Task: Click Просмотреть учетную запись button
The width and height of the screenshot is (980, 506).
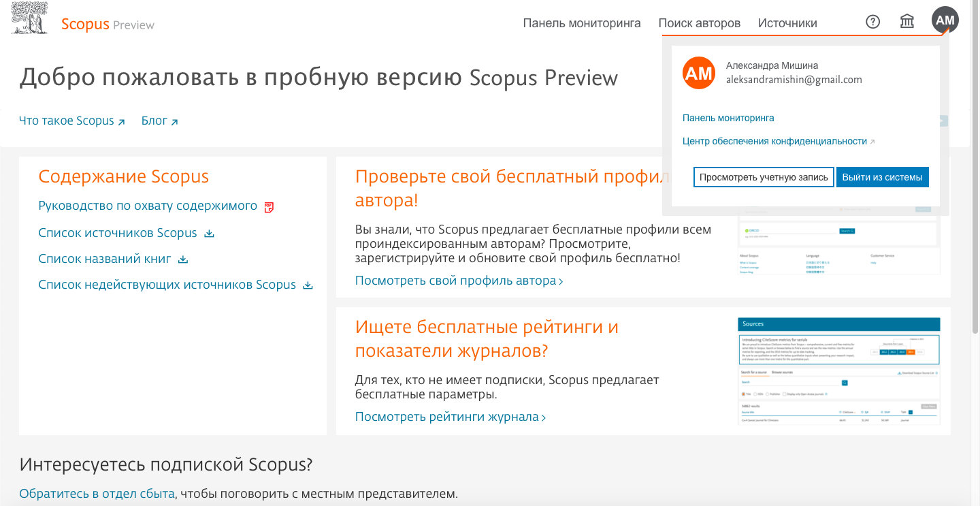Action: 764,177
